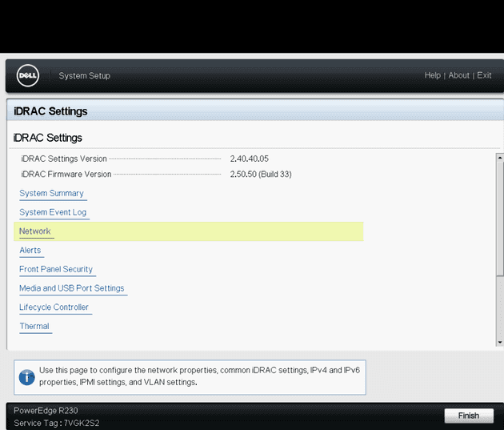Click the Dell logo icon
The width and height of the screenshot is (504, 430).
coord(28,76)
